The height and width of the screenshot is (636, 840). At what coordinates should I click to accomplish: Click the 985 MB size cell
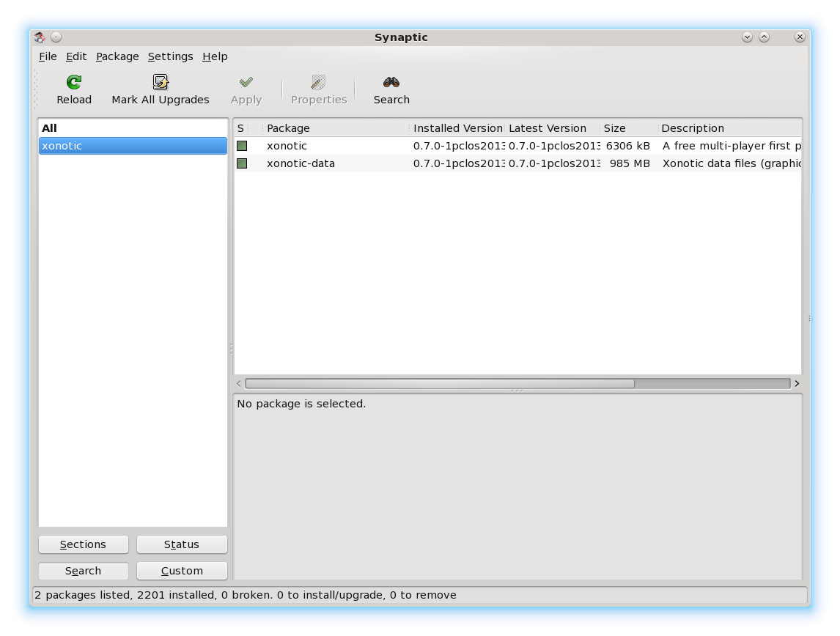pyautogui.click(x=630, y=163)
